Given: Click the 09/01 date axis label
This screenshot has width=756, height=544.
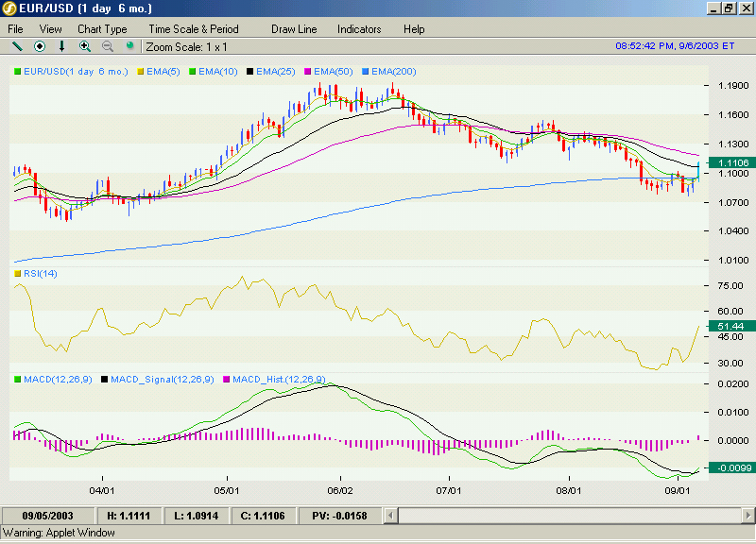Looking at the screenshot, I should pos(678,491).
